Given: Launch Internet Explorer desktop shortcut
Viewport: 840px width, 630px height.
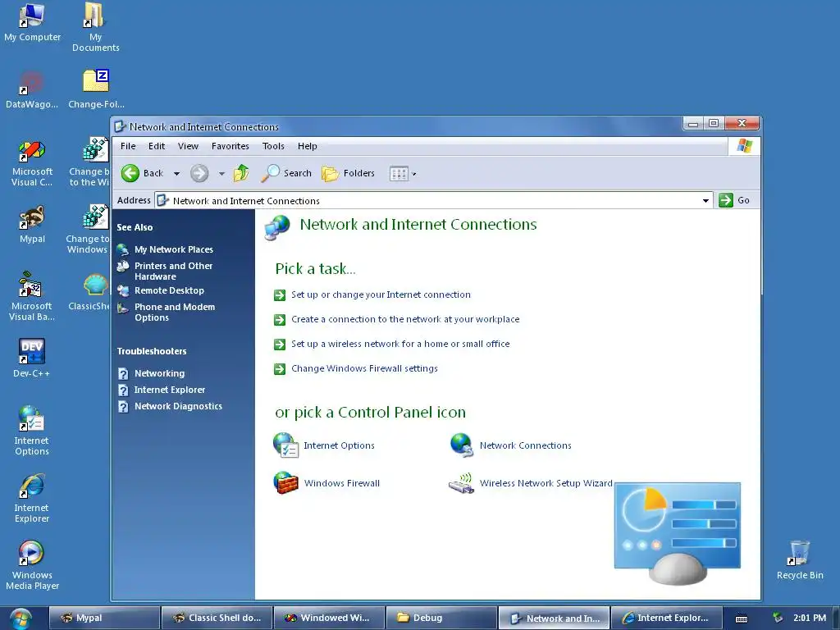Looking at the screenshot, I should click(x=32, y=498).
